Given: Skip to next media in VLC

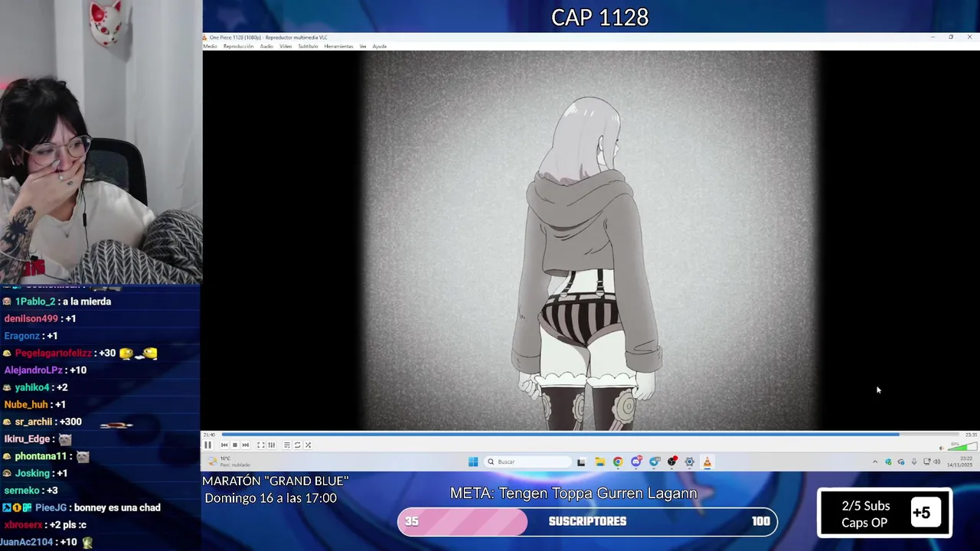Looking at the screenshot, I should pyautogui.click(x=245, y=445).
